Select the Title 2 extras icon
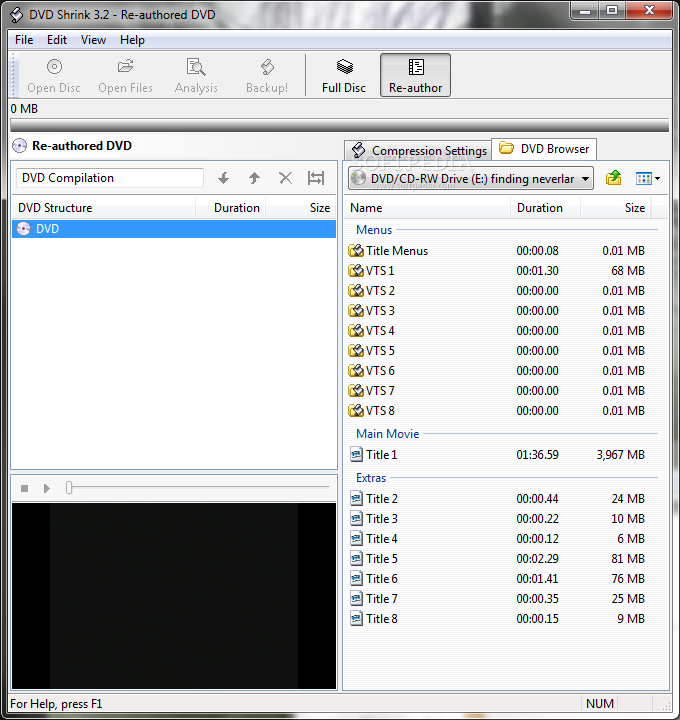Image resolution: width=680 pixels, height=720 pixels. (356, 499)
